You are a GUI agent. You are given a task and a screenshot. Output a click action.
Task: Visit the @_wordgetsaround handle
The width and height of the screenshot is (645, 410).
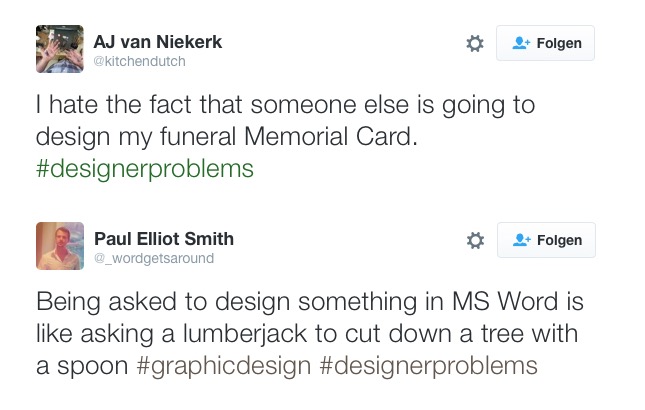pyautogui.click(x=153, y=258)
